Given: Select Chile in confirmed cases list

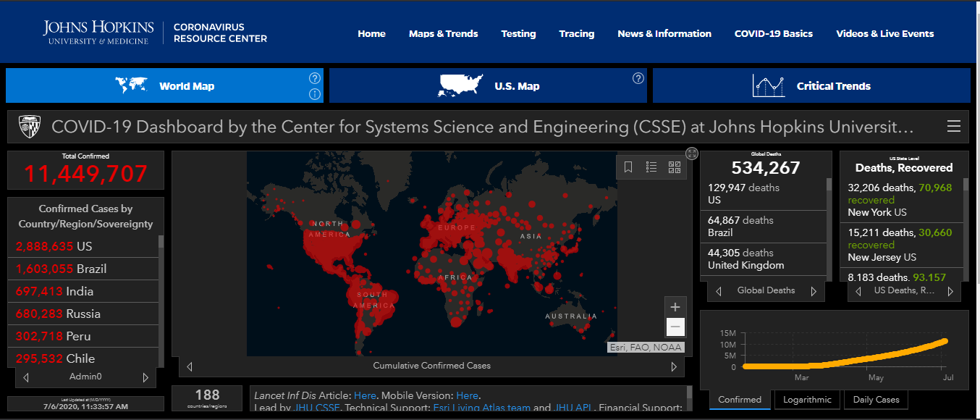Looking at the screenshot, I should point(83,358).
